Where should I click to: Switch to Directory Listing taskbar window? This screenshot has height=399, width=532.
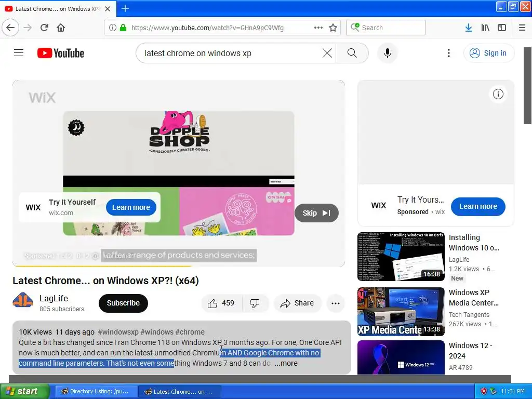click(x=96, y=391)
